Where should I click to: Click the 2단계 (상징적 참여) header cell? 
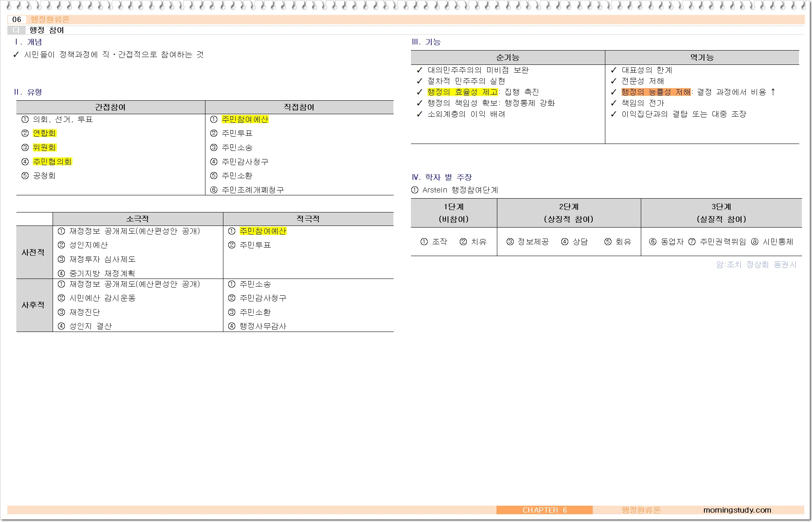(569, 213)
